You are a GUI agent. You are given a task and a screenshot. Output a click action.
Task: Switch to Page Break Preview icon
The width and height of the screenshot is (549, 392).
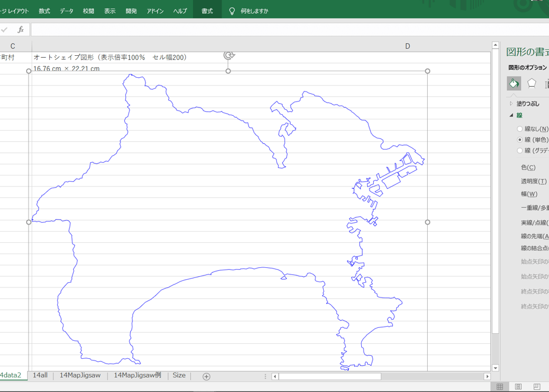pyautogui.click(x=537, y=387)
